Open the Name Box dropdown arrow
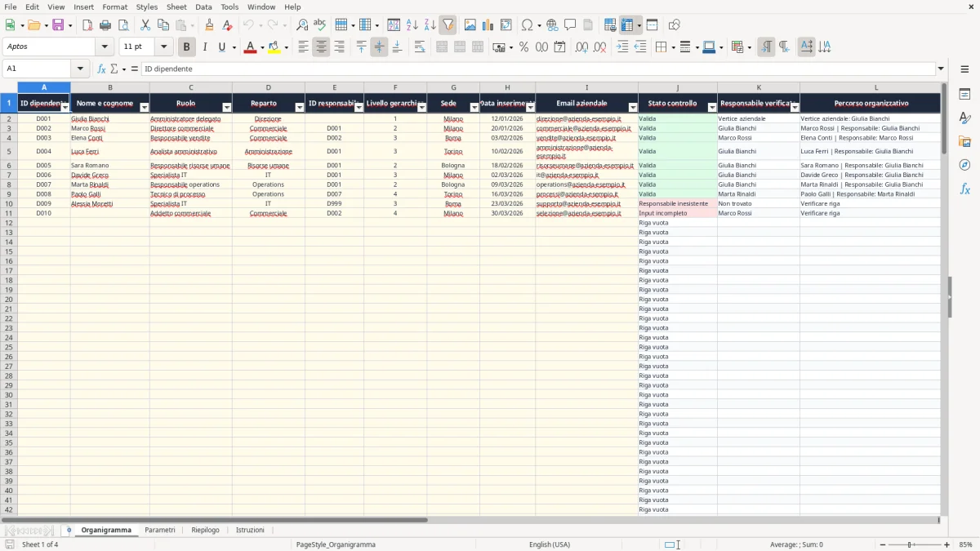The width and height of the screenshot is (980, 551). (x=80, y=69)
